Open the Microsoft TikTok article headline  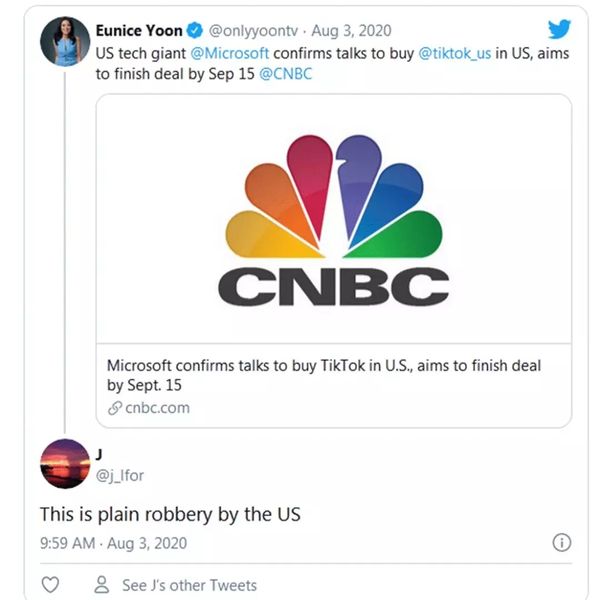click(x=323, y=375)
